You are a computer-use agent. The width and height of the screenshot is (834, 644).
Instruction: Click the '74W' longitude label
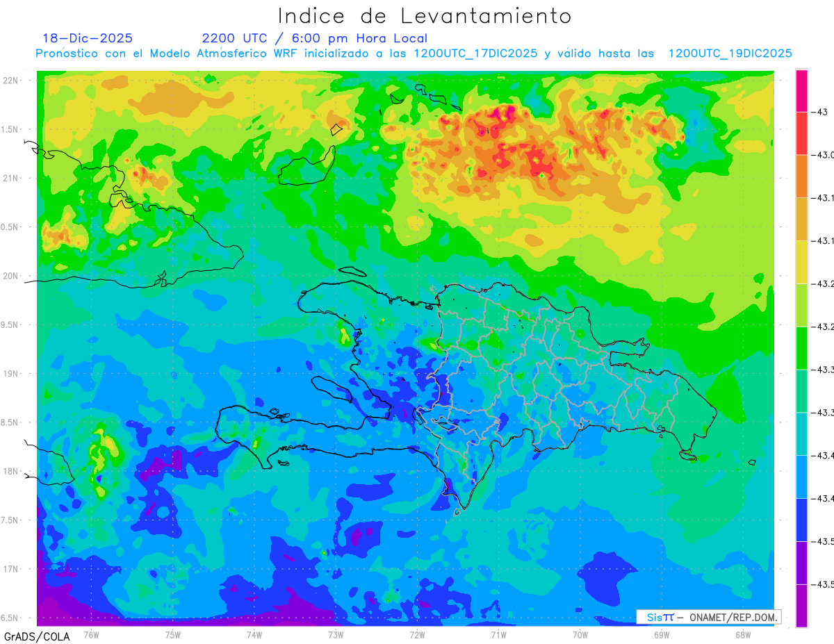point(254,634)
